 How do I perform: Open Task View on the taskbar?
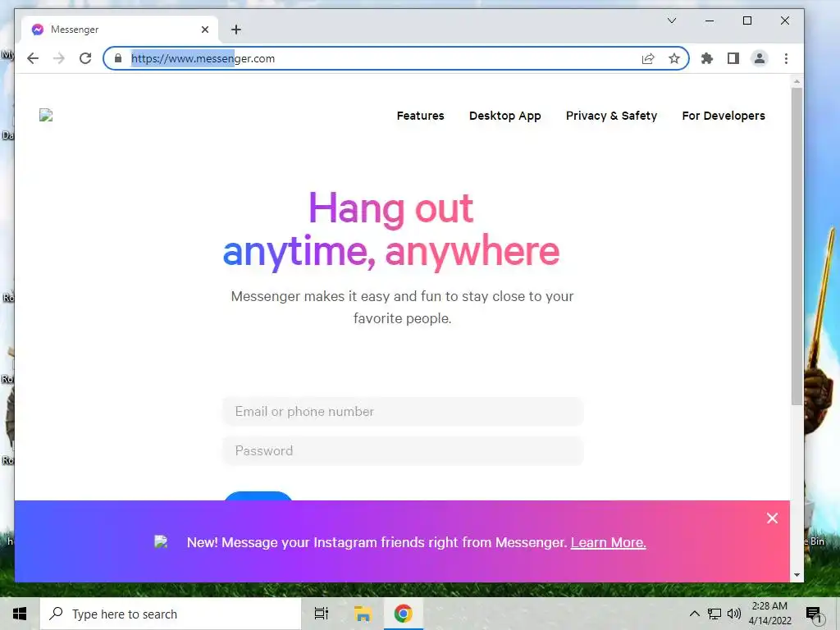[x=322, y=614]
